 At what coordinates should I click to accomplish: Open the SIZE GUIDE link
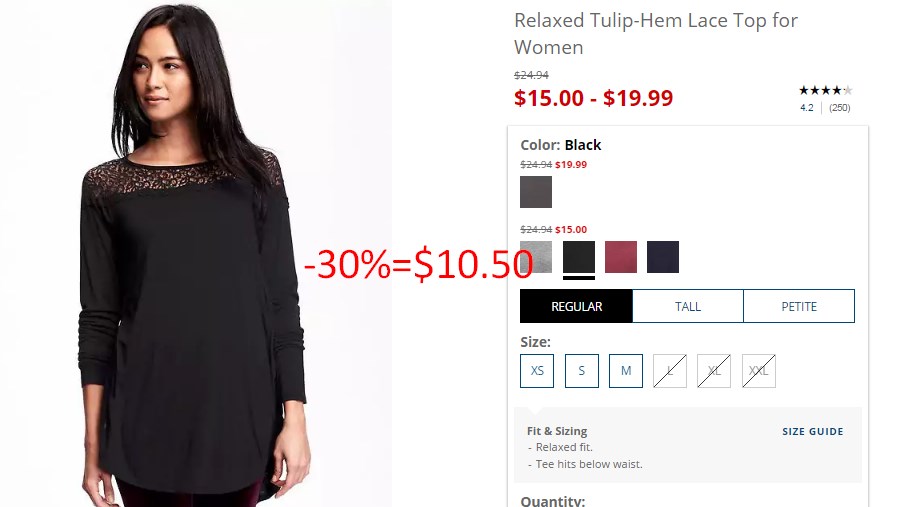pos(813,432)
